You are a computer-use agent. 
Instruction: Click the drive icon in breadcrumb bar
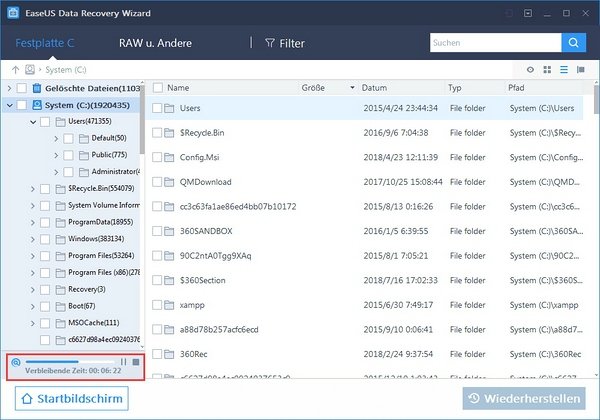30,70
